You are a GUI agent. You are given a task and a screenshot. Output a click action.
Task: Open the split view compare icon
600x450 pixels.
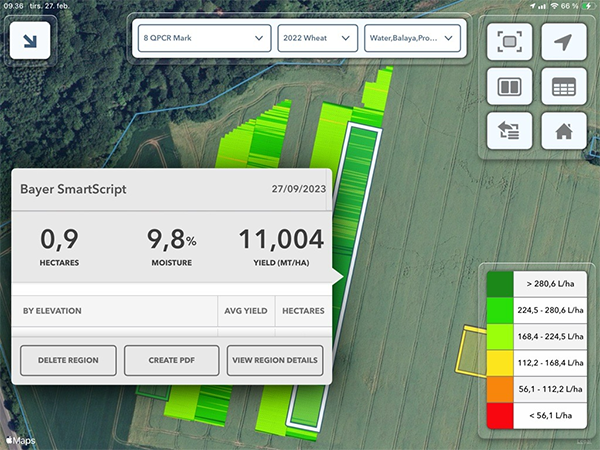coord(509,86)
